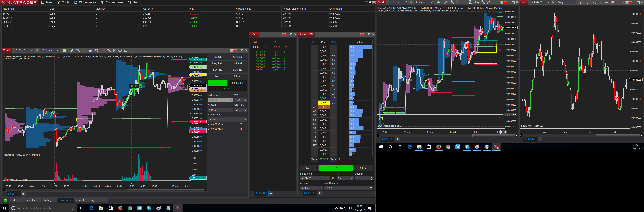Click Buy Ask button in Chart Trader
This screenshot has width=644, height=212.
point(217,63)
